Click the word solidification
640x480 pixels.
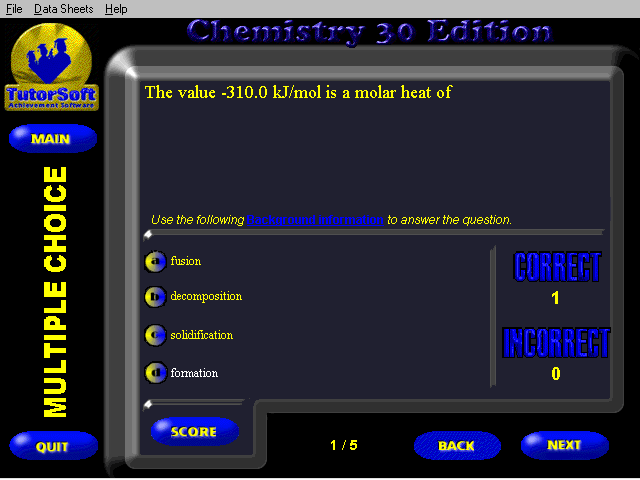[x=202, y=335]
